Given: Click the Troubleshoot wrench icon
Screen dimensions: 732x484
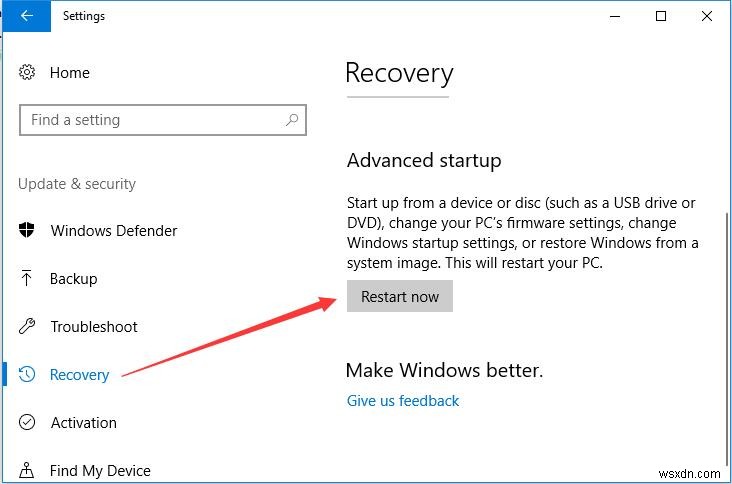Looking at the screenshot, I should coord(27,326).
